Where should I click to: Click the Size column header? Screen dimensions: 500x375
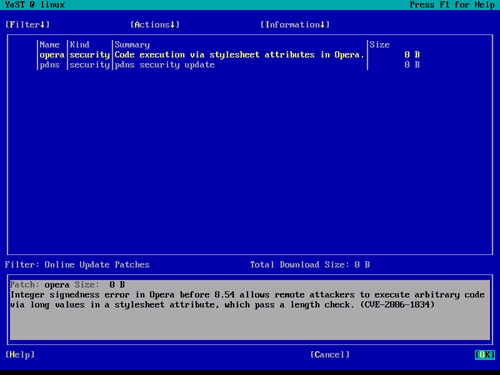click(379, 45)
